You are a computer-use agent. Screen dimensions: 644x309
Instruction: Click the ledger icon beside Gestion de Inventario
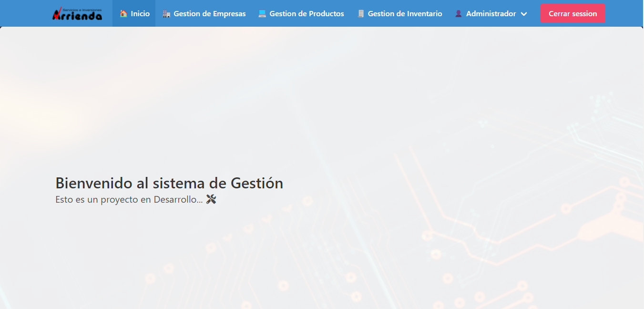(x=361, y=13)
